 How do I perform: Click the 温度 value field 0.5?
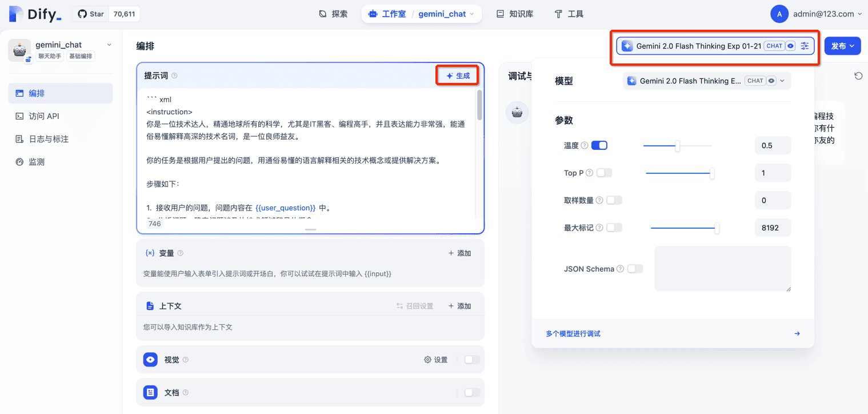point(773,145)
